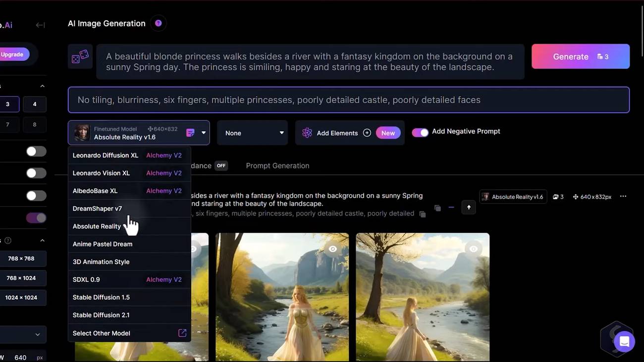The height and width of the screenshot is (362, 644).
Task: Toggle sidebar switch level with Leonardo Vision XL row
Action: (36, 173)
